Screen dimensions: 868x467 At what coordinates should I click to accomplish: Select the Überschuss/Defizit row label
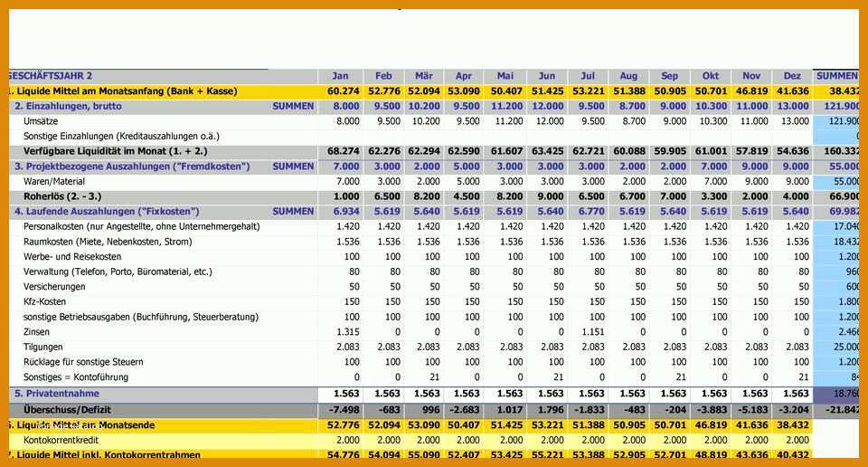[x=67, y=409]
